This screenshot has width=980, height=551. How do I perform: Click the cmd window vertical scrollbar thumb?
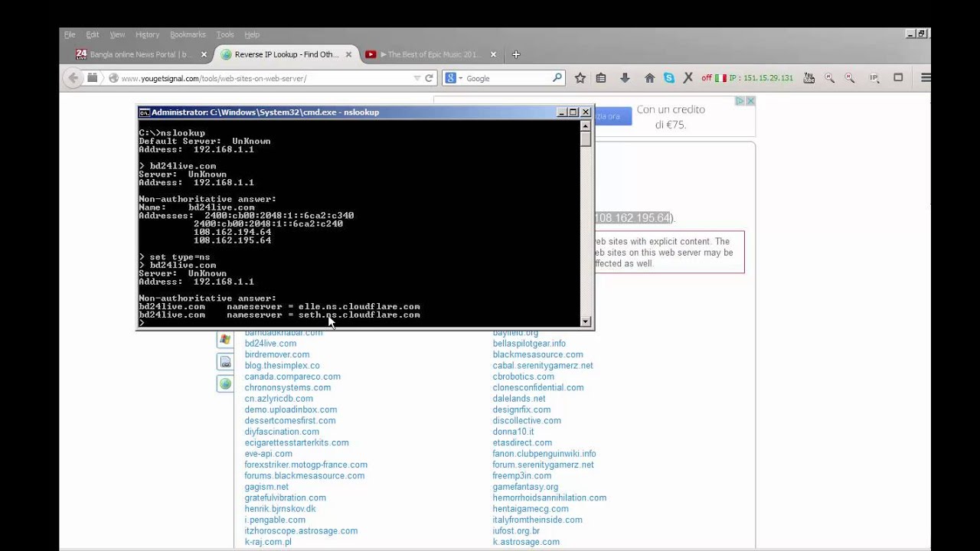(x=586, y=139)
